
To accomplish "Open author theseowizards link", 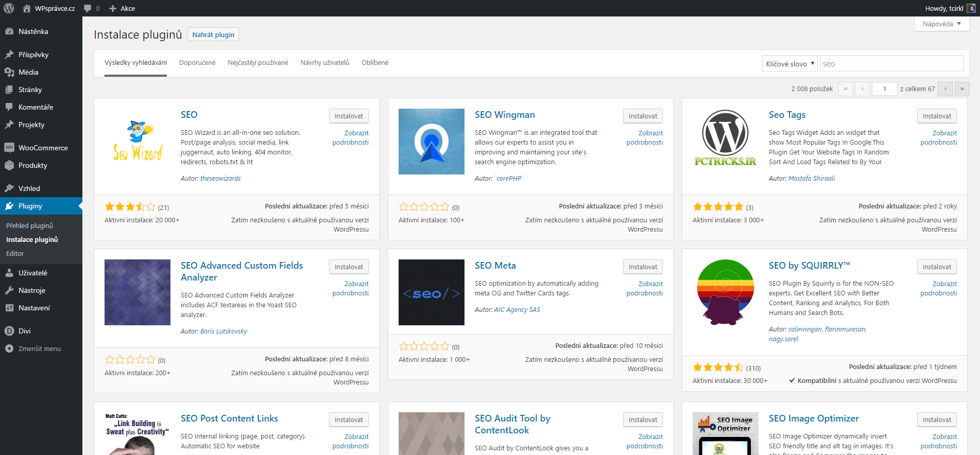I will click(220, 179).
